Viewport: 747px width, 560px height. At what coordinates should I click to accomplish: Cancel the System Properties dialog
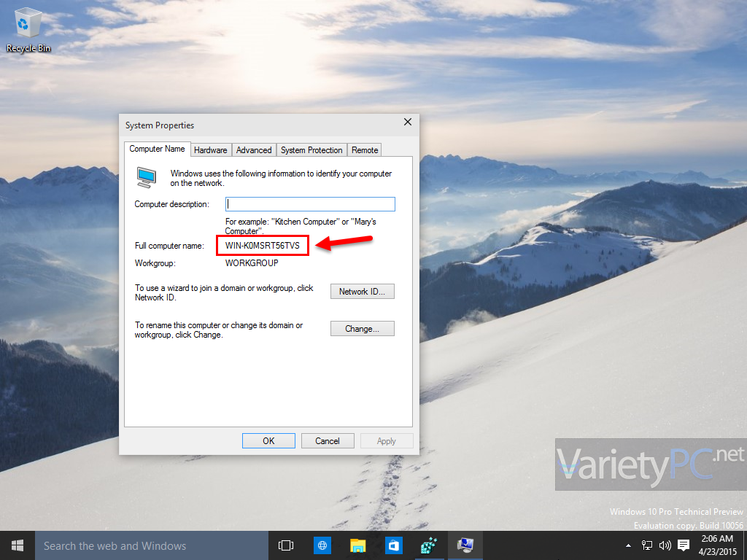tap(328, 440)
